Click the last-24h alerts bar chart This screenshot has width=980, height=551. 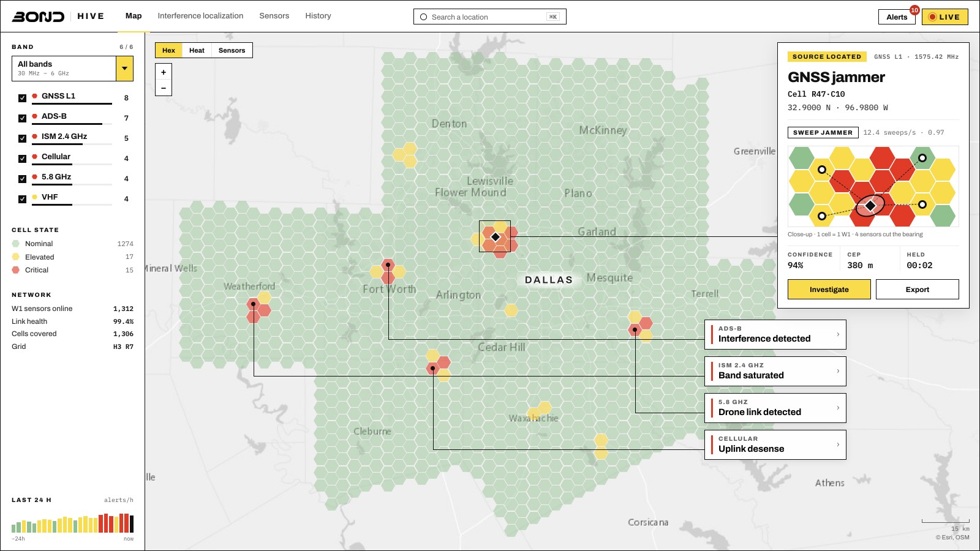pyautogui.click(x=72, y=523)
